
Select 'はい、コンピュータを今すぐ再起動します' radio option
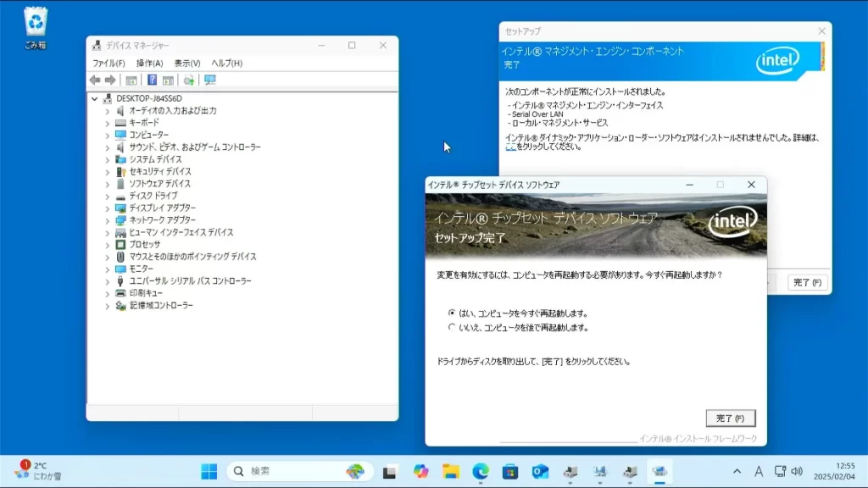click(452, 313)
